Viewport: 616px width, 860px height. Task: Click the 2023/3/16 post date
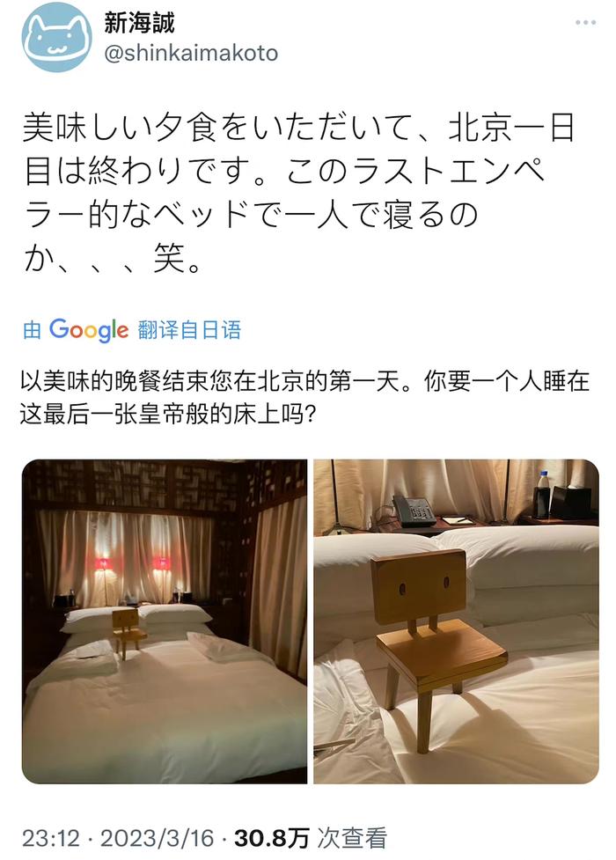tap(157, 838)
